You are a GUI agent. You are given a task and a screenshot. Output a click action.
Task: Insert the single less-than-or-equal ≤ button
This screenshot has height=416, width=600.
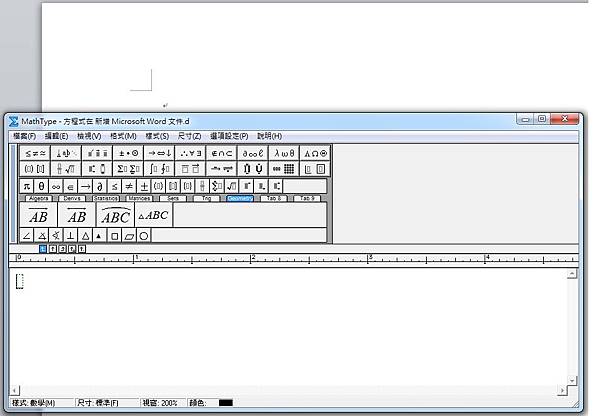114,186
